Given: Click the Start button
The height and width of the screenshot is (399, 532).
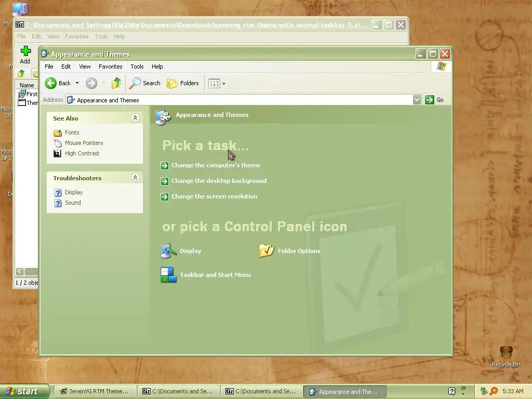Looking at the screenshot, I should [x=24, y=391].
